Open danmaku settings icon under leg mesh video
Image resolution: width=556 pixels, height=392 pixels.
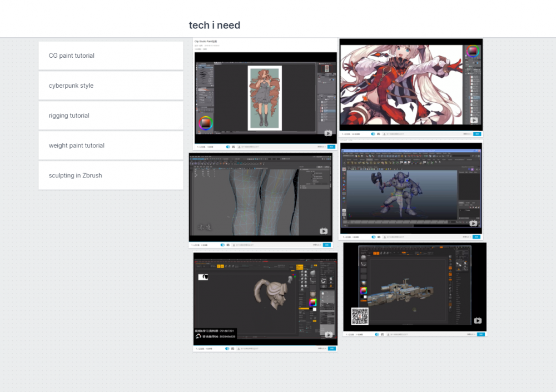pos(228,245)
